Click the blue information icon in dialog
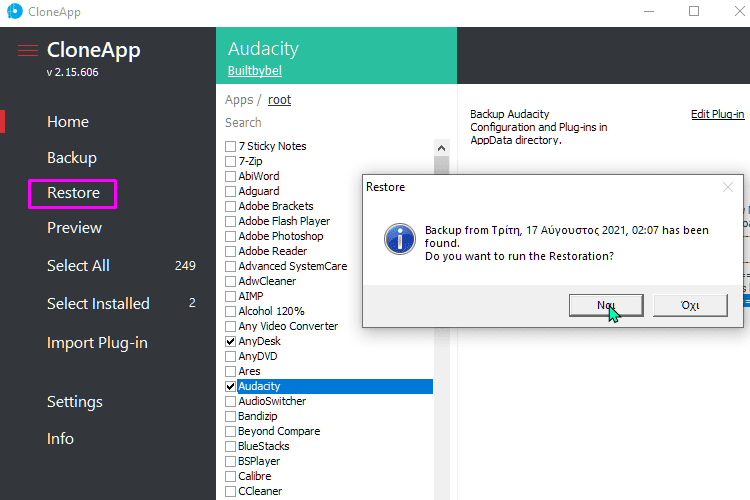750x500 pixels. point(400,239)
